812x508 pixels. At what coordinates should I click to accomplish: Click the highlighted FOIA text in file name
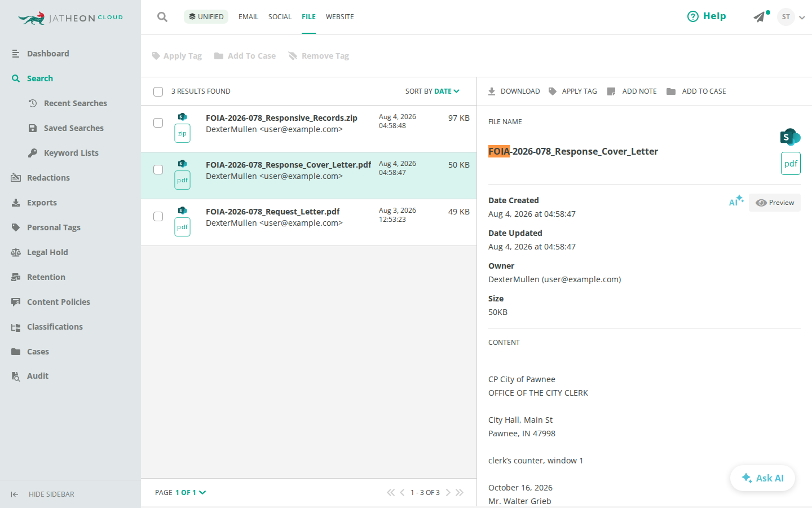(499, 151)
